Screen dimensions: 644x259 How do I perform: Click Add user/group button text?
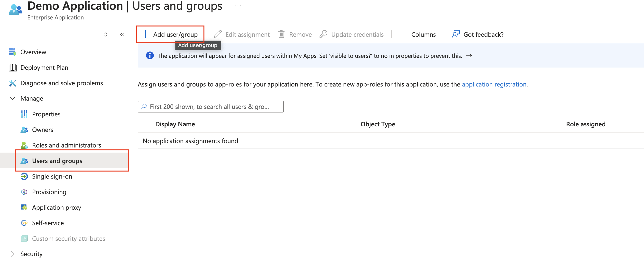tap(175, 34)
